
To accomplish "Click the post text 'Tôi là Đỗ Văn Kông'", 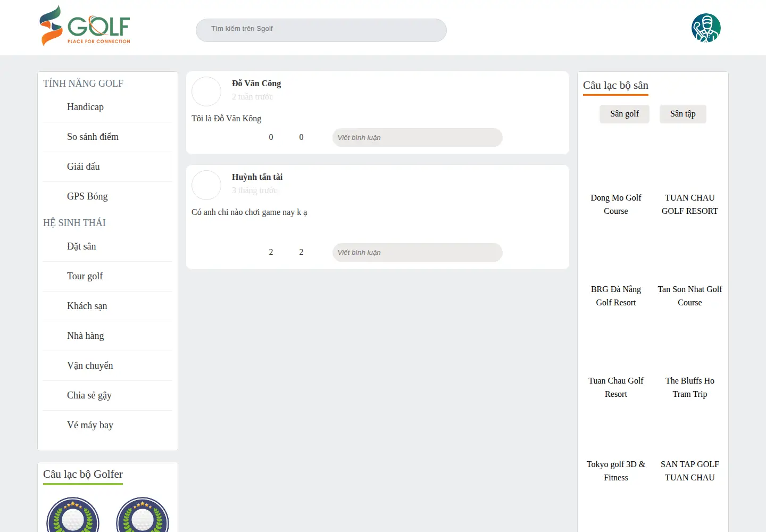I will [x=227, y=119].
